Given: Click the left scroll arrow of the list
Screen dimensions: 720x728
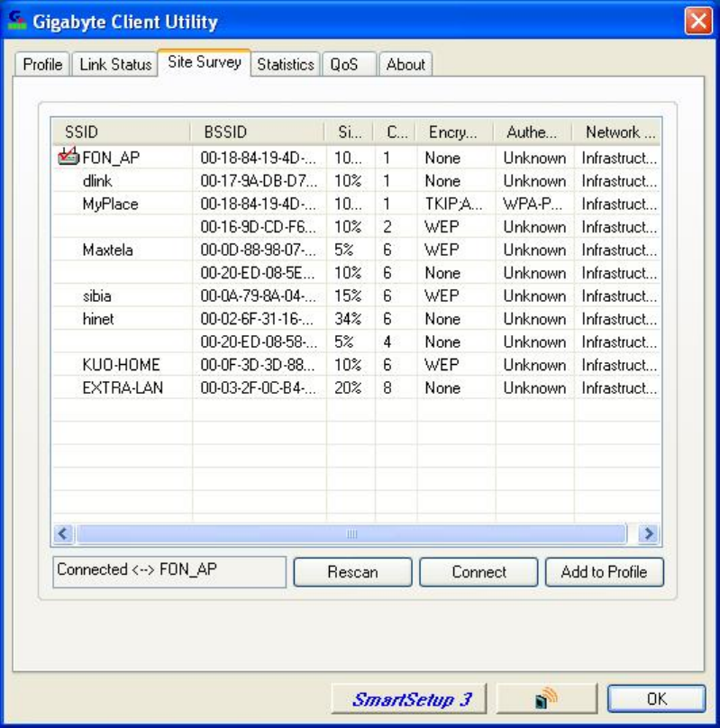Looking at the screenshot, I should [63, 533].
